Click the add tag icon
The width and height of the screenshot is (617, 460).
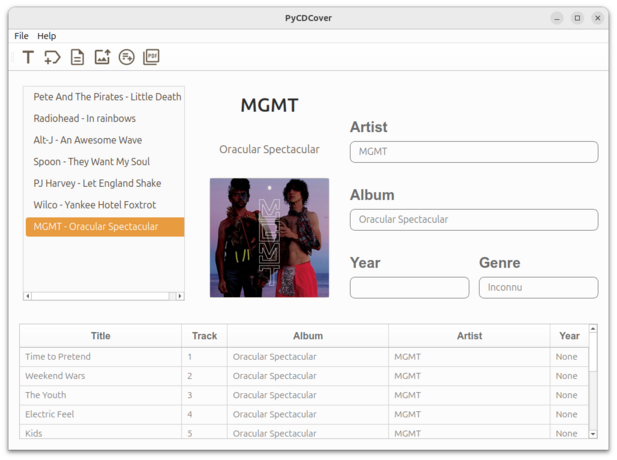(52, 57)
